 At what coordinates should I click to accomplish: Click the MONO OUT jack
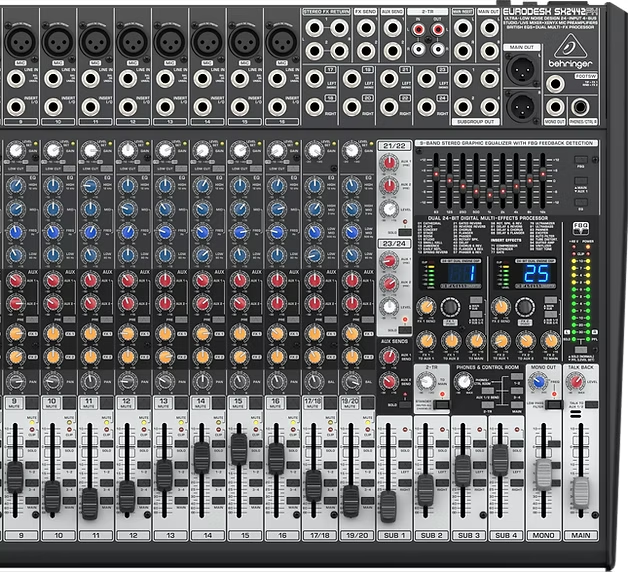556,107
